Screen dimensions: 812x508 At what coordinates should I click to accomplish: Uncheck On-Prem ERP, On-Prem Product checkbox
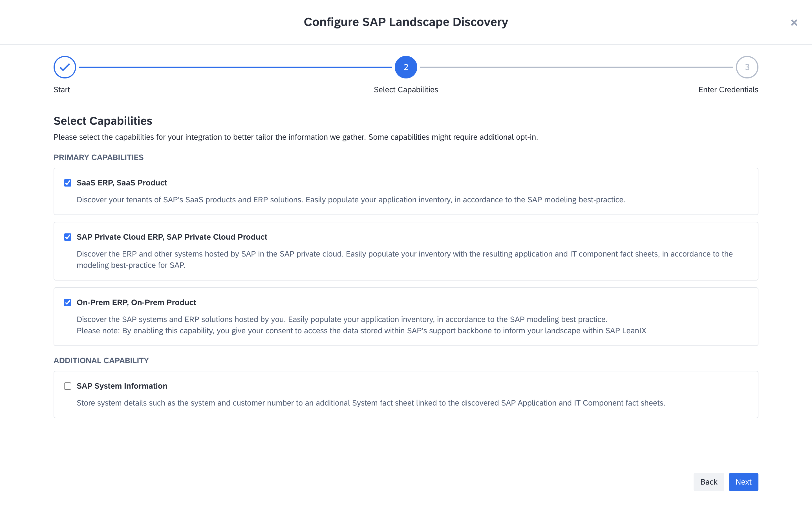coord(68,302)
